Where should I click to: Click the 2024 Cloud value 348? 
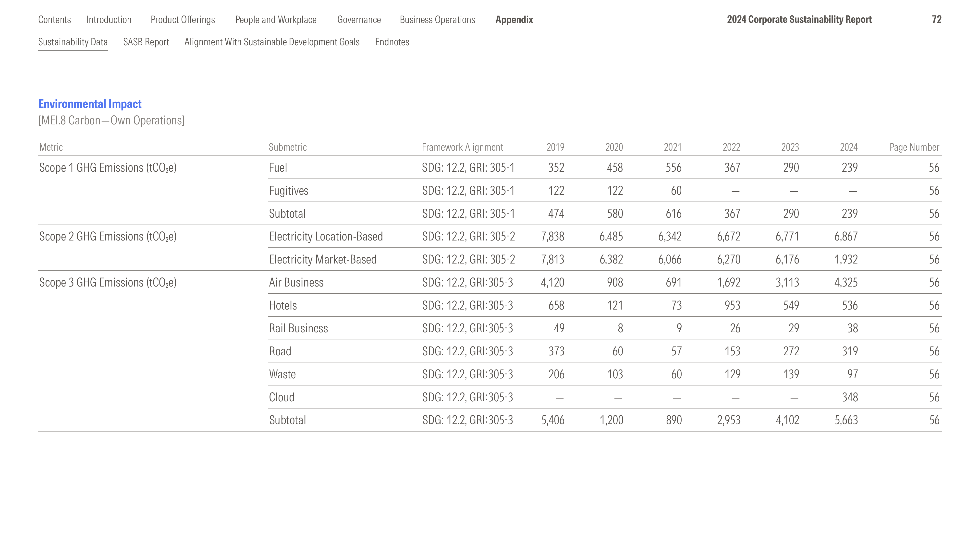coord(850,397)
